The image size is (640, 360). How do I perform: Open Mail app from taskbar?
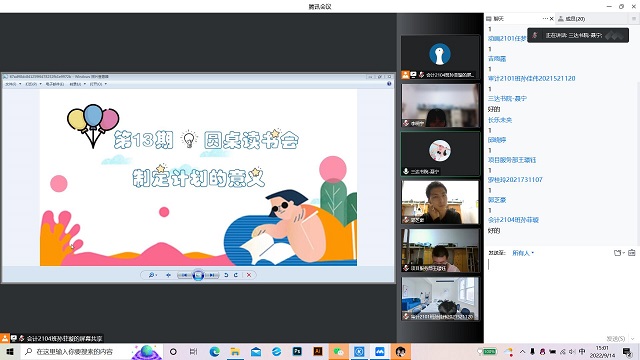pyautogui.click(x=256, y=351)
